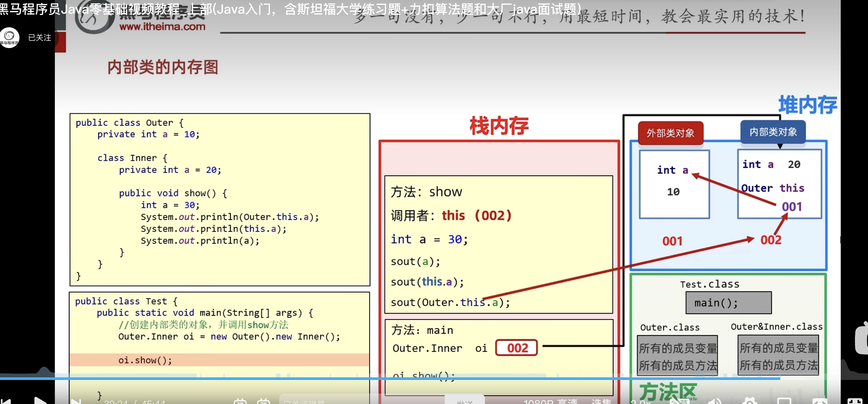The image size is (868, 404).
Task: Click the 黑马程序员 uploader avatar
Action: coord(9,37)
